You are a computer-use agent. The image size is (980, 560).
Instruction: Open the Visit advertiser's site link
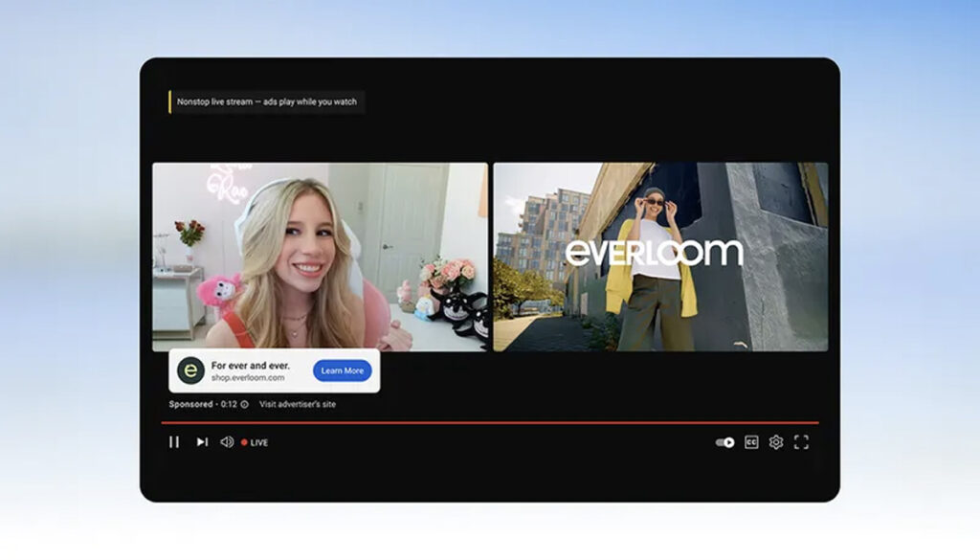click(x=298, y=404)
